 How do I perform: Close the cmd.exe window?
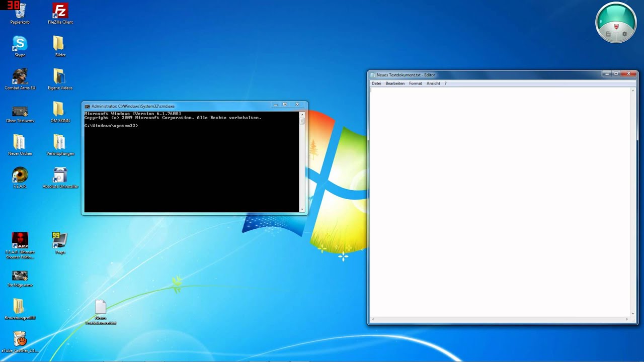(x=298, y=105)
